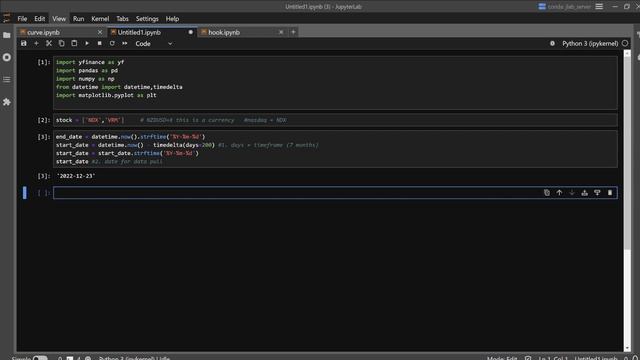Copy the selected cell in the toolbar
Screen dimensions: 640x360
coord(62,43)
